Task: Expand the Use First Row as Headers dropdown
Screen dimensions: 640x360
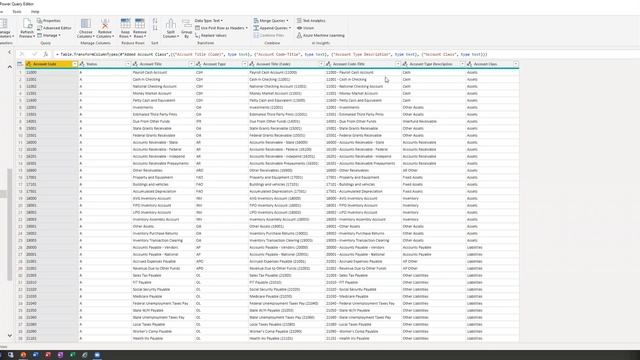Action: (x=247, y=28)
